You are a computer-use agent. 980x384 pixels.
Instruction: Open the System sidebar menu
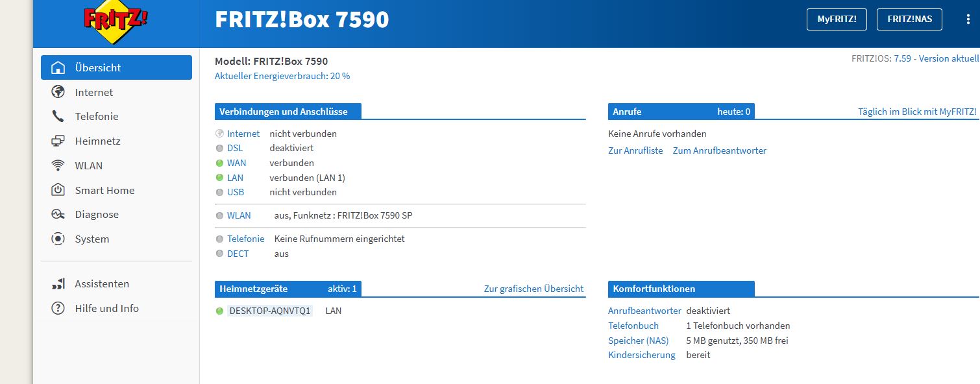click(116, 239)
